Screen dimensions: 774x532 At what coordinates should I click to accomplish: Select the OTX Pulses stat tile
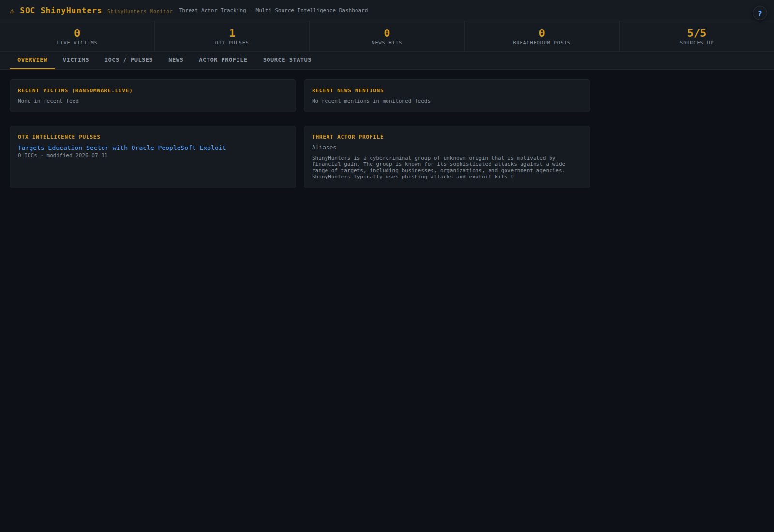[x=232, y=36]
